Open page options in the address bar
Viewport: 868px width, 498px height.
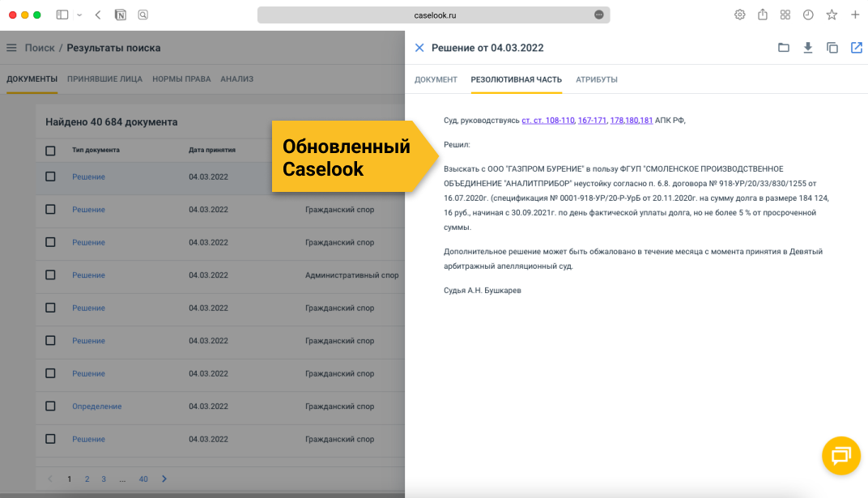pyautogui.click(x=599, y=15)
